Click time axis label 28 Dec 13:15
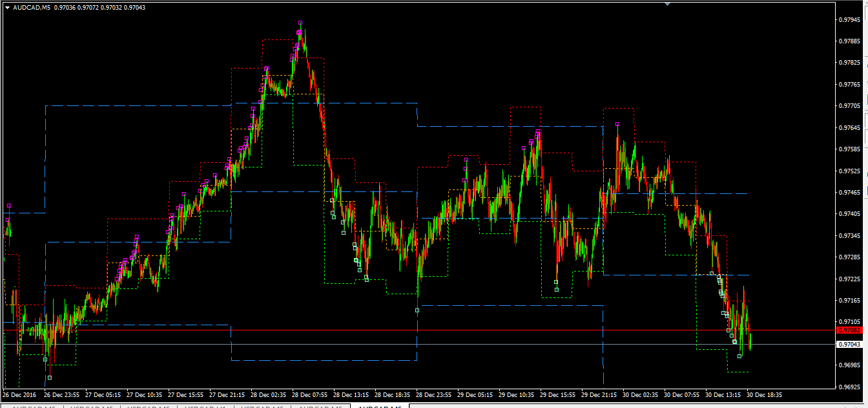This screenshot has width=868, height=408. (351, 394)
